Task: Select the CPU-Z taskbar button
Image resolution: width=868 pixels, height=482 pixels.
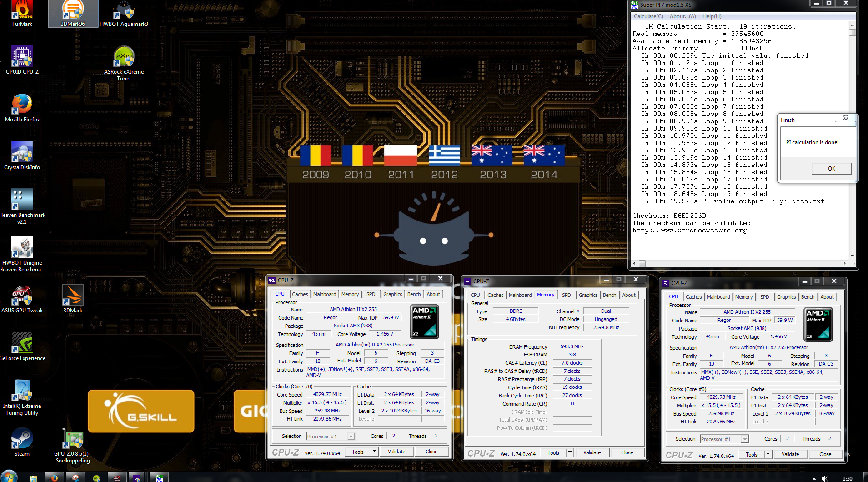Action: (136, 478)
